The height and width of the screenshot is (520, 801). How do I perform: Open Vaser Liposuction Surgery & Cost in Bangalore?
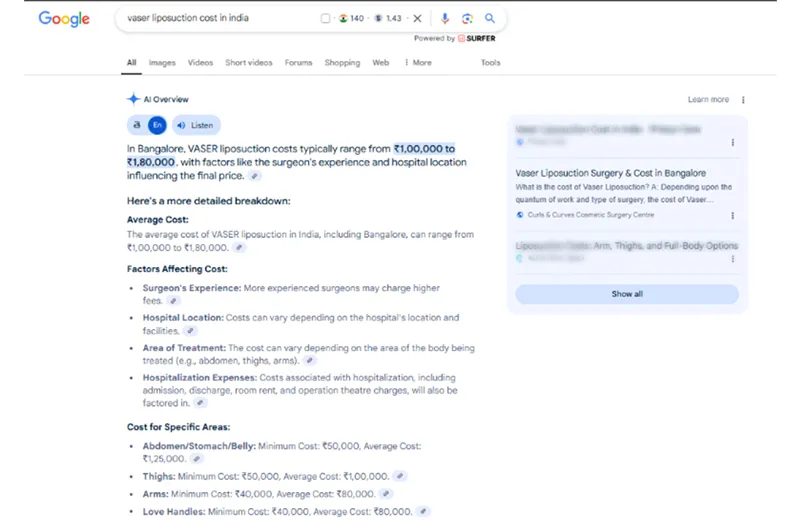tap(611, 173)
